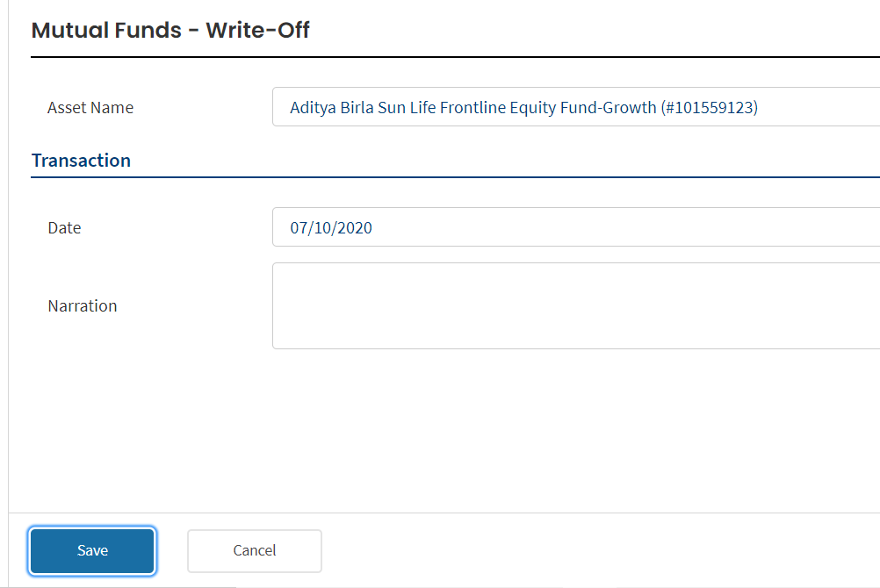This screenshot has width=880, height=588.
Task: Click the Mutual Funds - Write-Off title
Action: [170, 31]
